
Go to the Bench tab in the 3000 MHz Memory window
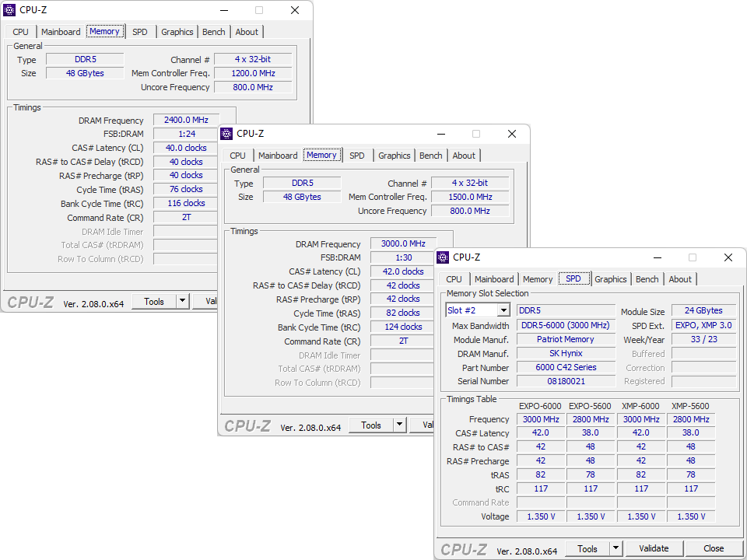(430, 156)
